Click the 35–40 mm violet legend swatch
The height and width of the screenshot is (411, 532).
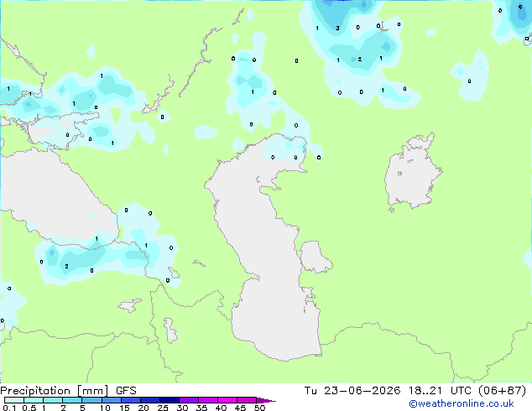pos(208,400)
